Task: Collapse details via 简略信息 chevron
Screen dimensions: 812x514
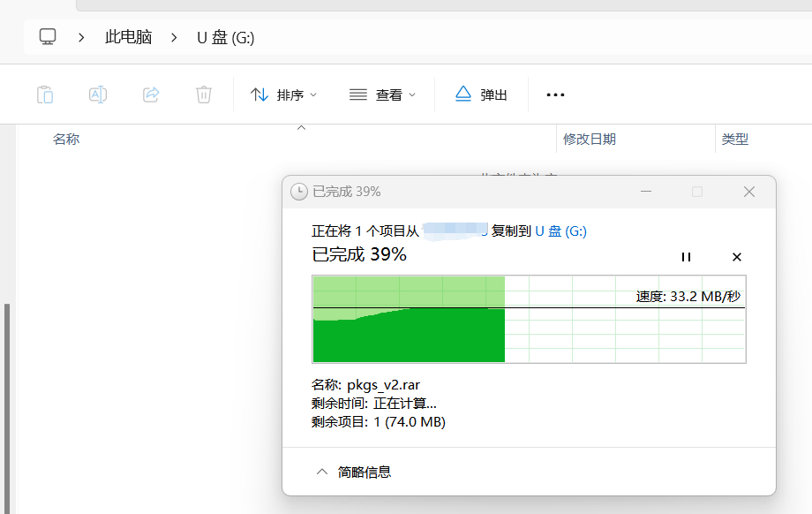Action: click(x=322, y=472)
